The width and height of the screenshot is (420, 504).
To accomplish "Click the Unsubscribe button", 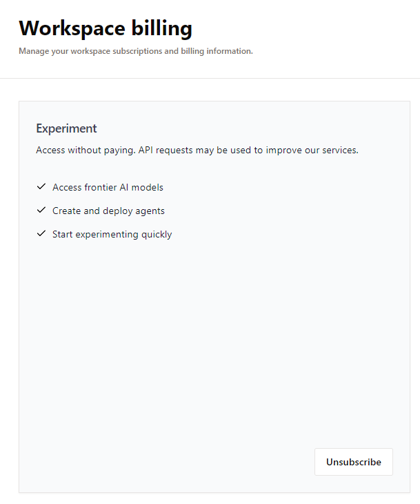I will 353,462.
